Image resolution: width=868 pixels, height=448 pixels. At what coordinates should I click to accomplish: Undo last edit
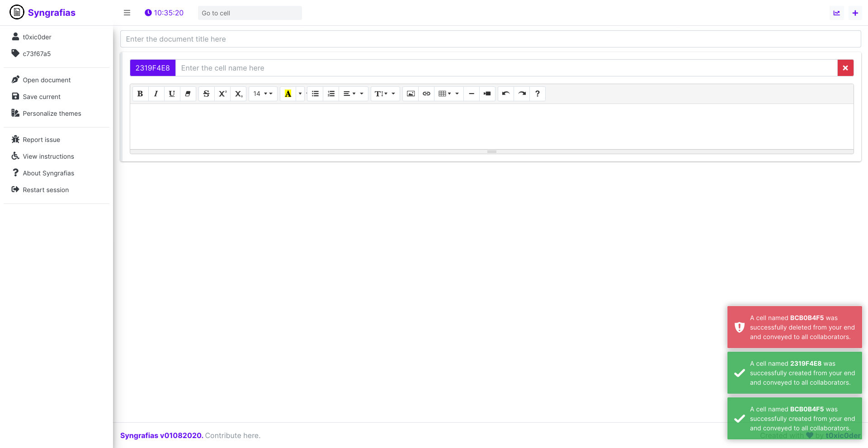(x=506, y=94)
